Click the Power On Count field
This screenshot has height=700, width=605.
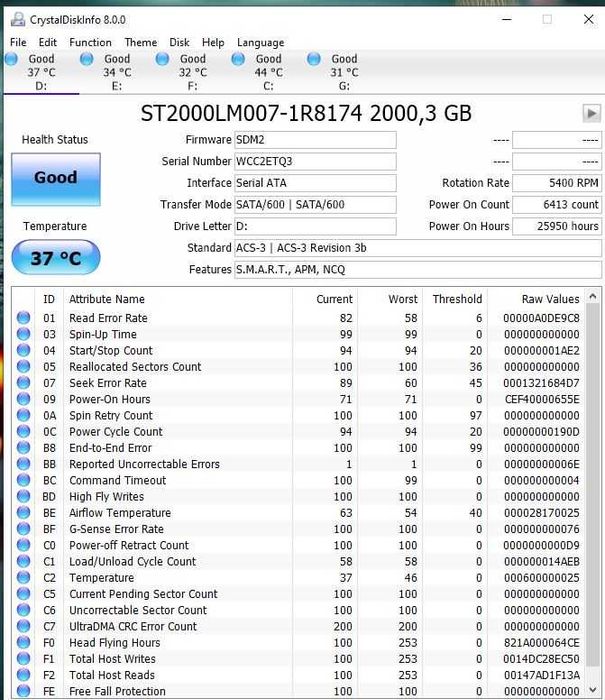coord(557,204)
